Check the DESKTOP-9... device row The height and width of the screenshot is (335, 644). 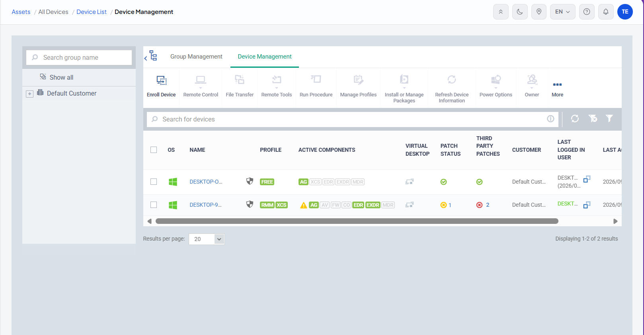[154, 205]
